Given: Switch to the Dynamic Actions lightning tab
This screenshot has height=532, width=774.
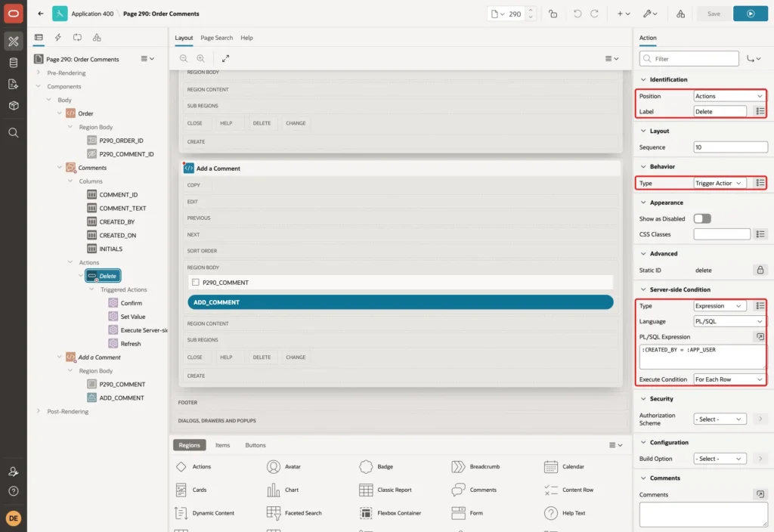Looking at the screenshot, I should (x=57, y=38).
